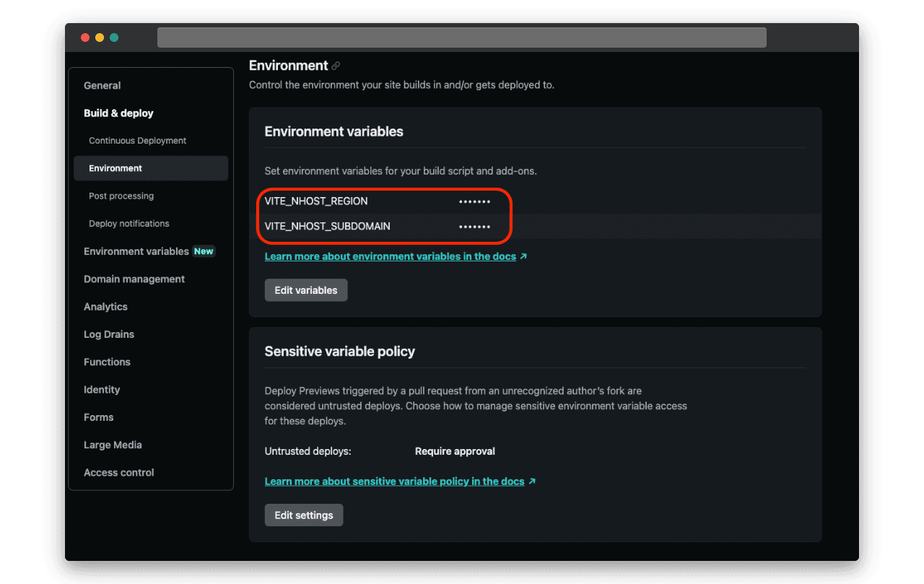The width and height of the screenshot is (924, 584).
Task: Click the VITE_NHOST_SUBDOMAIN variable row
Action: pos(327,227)
